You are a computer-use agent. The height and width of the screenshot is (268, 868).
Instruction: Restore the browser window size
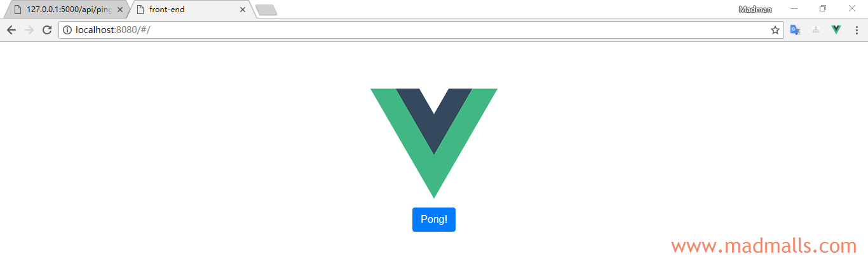click(823, 8)
